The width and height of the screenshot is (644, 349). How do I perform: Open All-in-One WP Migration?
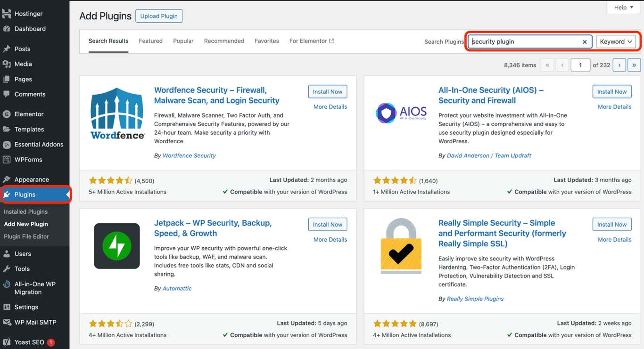pos(35,288)
